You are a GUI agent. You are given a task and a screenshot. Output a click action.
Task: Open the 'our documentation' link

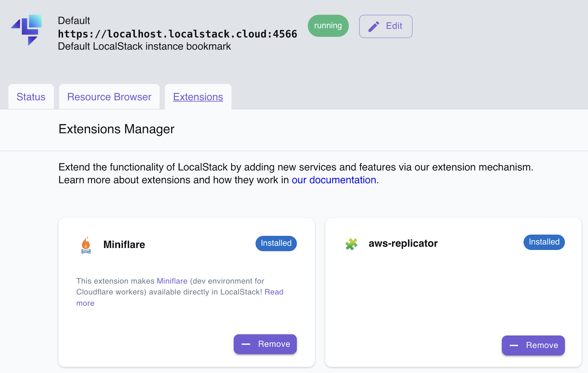click(334, 180)
